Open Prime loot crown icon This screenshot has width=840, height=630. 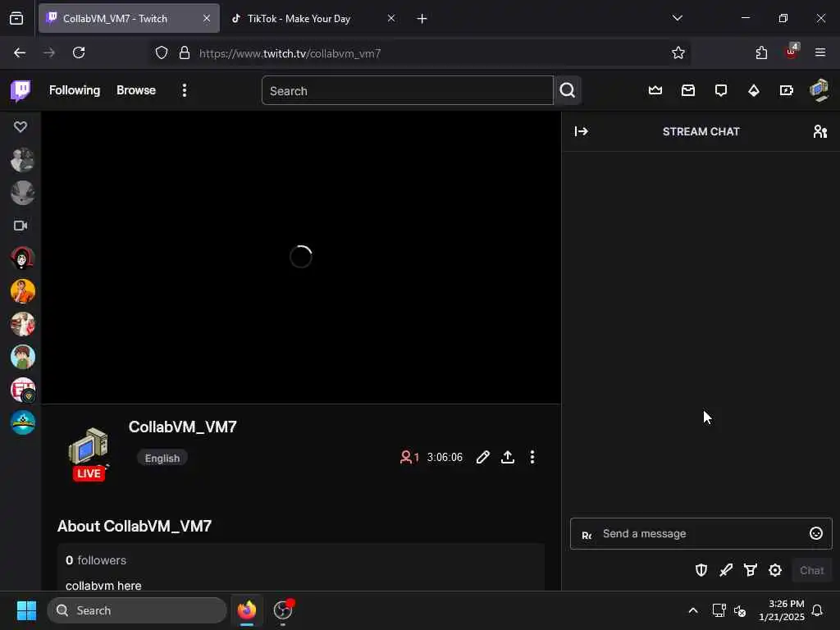coord(655,90)
